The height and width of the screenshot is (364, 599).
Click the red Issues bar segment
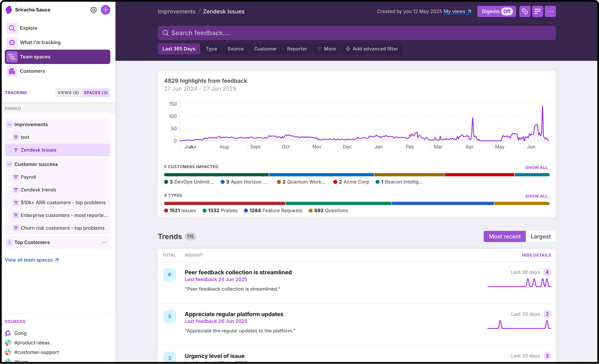[x=224, y=203]
